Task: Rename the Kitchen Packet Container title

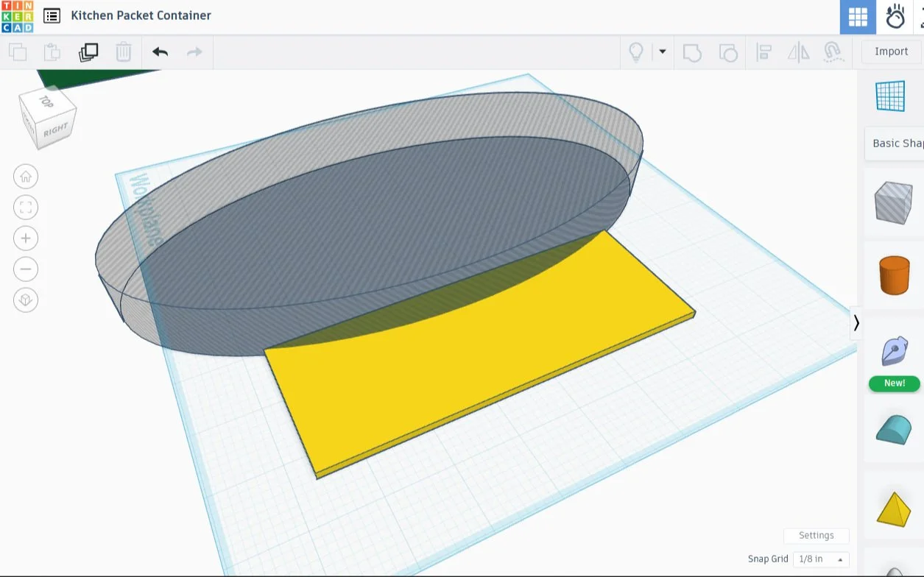Action: pos(141,15)
